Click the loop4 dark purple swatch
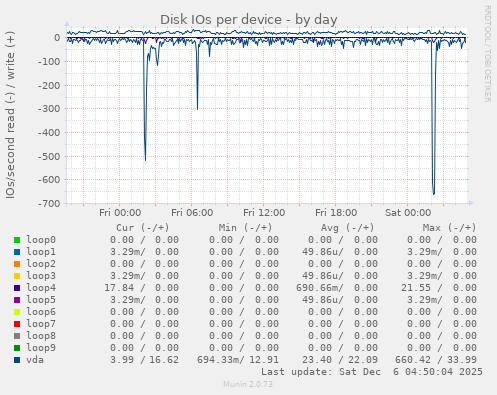497x395 pixels. (17, 288)
